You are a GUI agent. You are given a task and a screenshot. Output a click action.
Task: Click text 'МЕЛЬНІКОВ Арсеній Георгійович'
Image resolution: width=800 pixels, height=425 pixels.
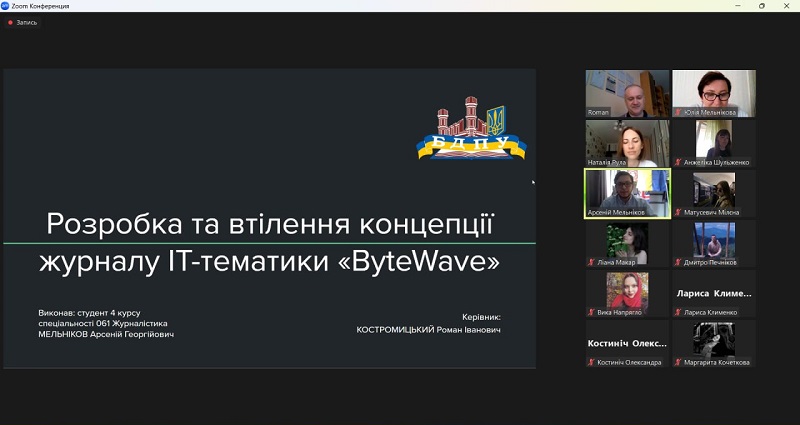(106, 335)
